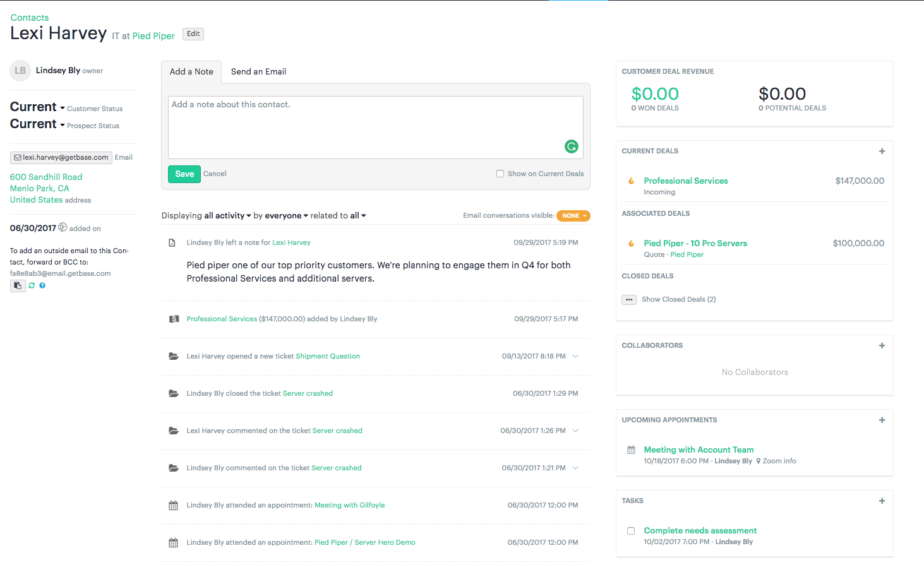The image size is (924, 565).
Task: Expand the Shipment Question ticket entry
Action: tap(575, 356)
